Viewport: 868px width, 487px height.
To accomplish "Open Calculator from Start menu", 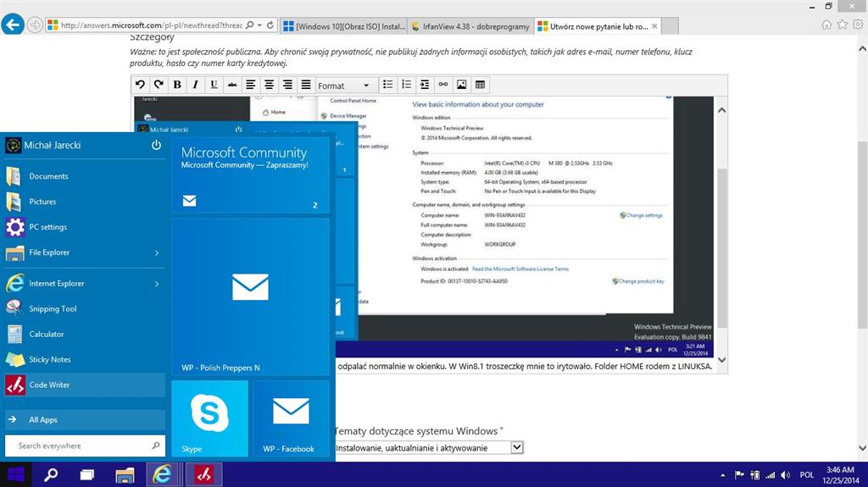I will (x=84, y=335).
